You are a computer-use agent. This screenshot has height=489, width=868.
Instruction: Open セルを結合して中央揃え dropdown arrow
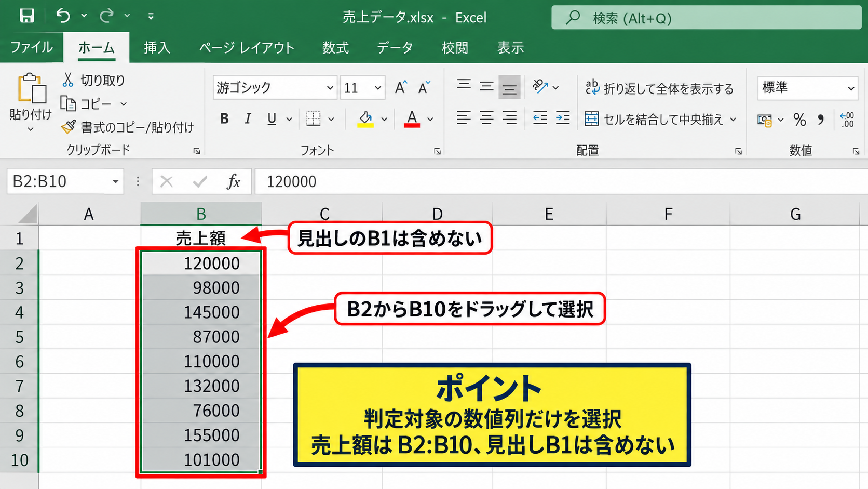(x=733, y=120)
